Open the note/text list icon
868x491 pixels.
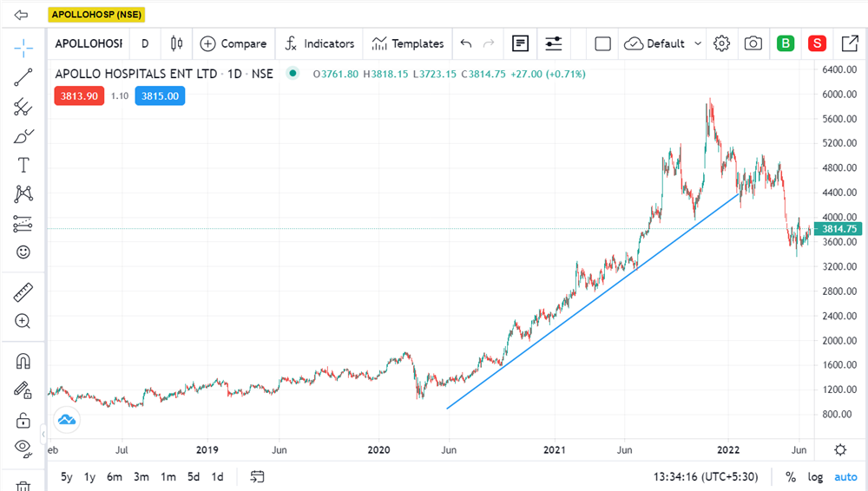(520, 43)
